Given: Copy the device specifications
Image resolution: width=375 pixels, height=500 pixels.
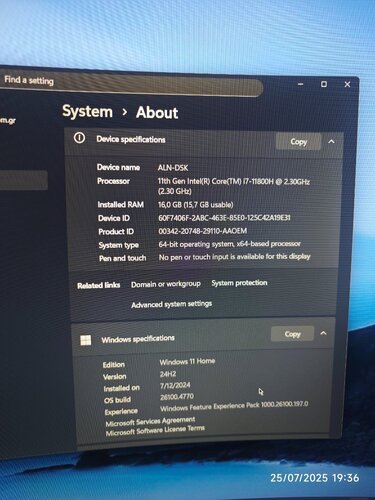Looking at the screenshot, I should click(x=298, y=142).
